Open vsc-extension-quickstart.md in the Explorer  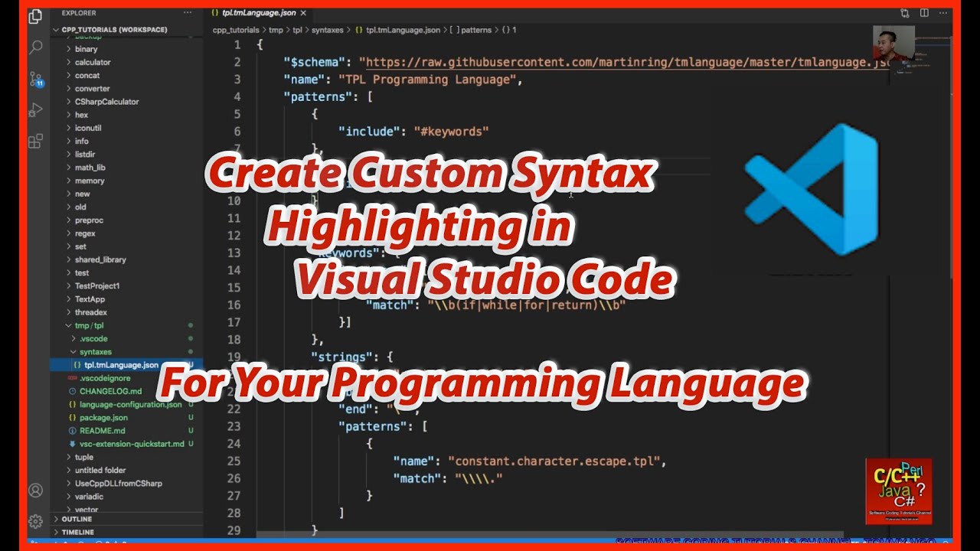point(132,444)
